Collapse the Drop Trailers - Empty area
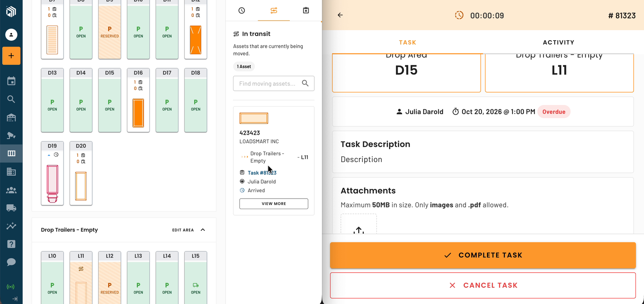Viewport: 644px width, 304px height. point(203,230)
